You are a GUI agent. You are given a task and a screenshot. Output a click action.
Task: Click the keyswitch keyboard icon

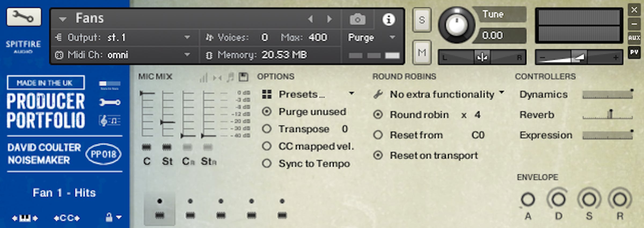click(x=25, y=218)
